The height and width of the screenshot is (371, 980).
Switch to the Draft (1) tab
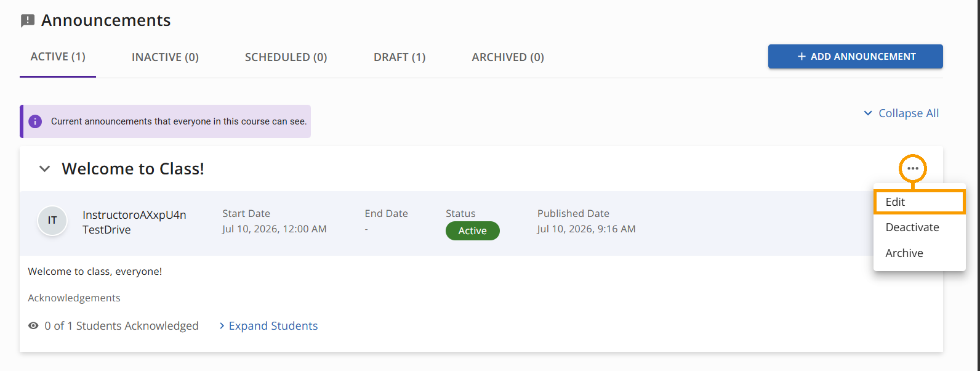400,57
